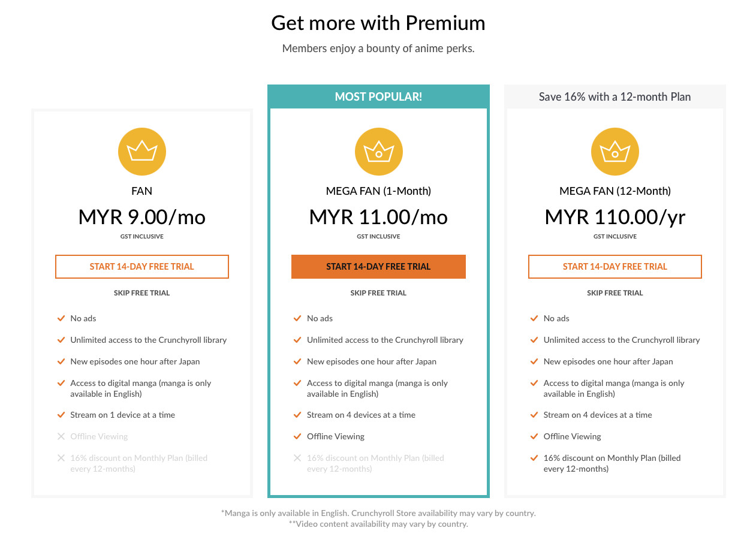Click the GST INCLUSIVE label under MYR 9.00/mo

click(141, 236)
